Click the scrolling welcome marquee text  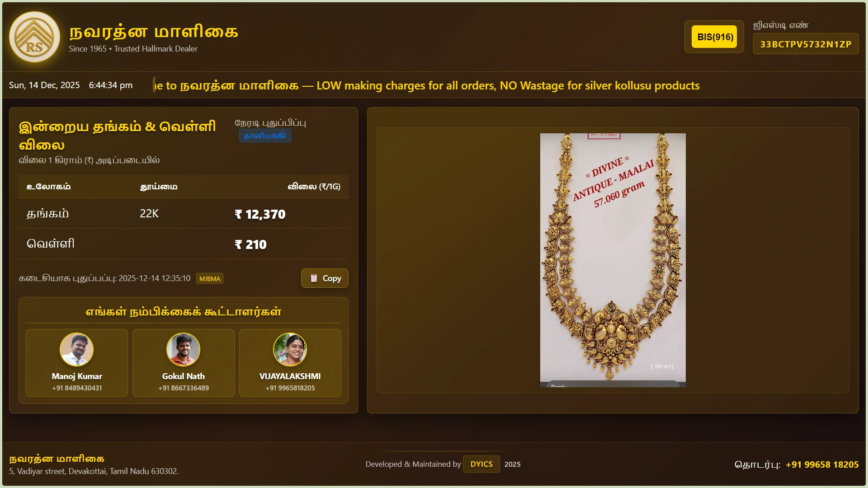tap(427, 85)
